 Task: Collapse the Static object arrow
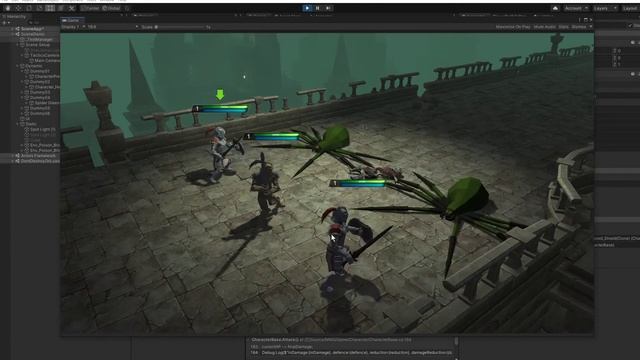[x=18, y=124]
